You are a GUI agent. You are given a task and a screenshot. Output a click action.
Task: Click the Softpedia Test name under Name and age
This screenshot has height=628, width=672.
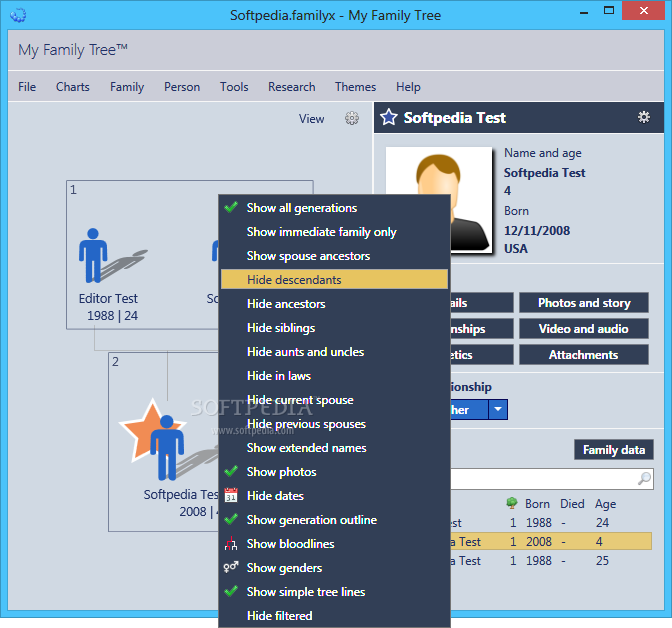coord(544,173)
